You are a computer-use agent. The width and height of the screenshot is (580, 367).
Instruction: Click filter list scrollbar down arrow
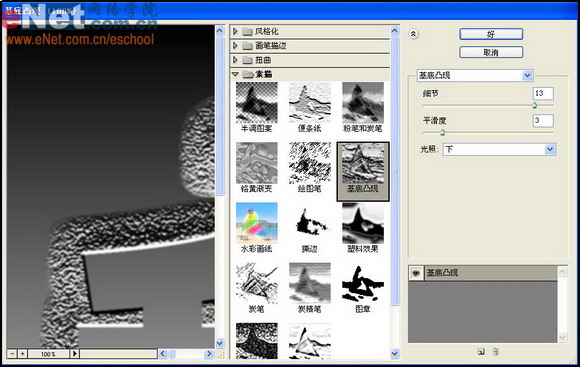[x=395, y=354]
